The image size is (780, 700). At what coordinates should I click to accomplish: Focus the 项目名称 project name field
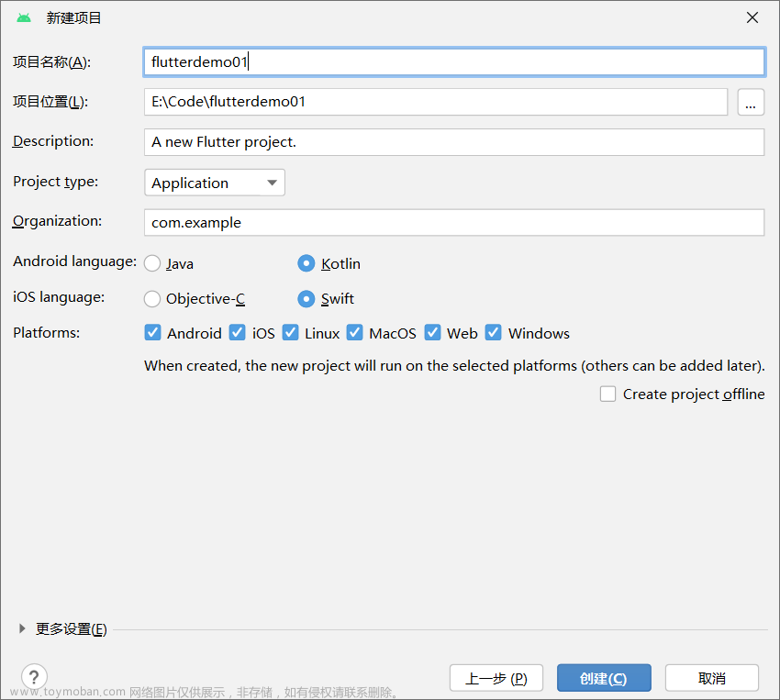(453, 62)
